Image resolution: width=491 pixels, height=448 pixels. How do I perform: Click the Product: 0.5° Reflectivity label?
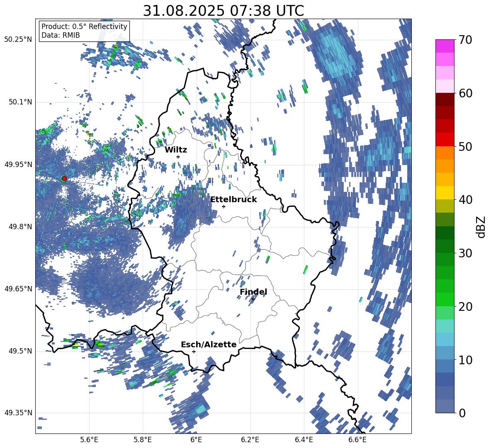click(84, 27)
